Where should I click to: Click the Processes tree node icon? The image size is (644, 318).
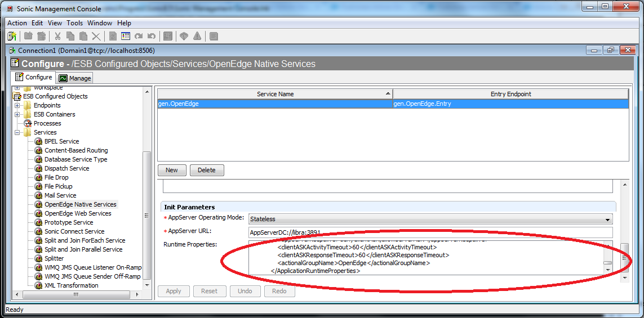(x=28, y=123)
